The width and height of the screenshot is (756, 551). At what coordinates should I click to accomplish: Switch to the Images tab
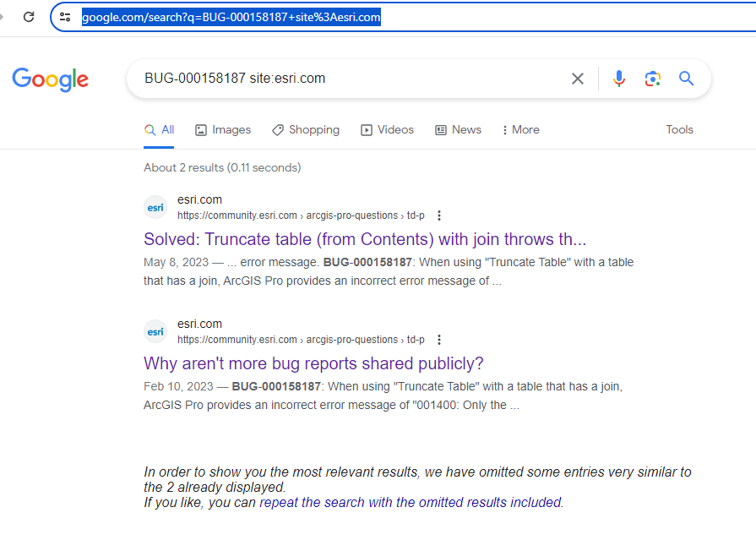tap(222, 129)
